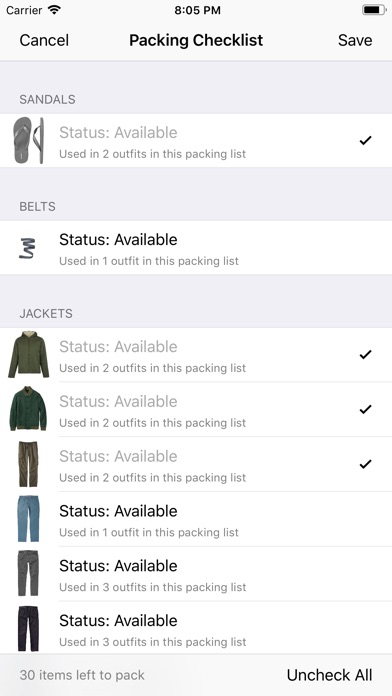The image size is (392, 696).
Task: Tap Cancel in the navigation bar
Action: tap(44, 40)
